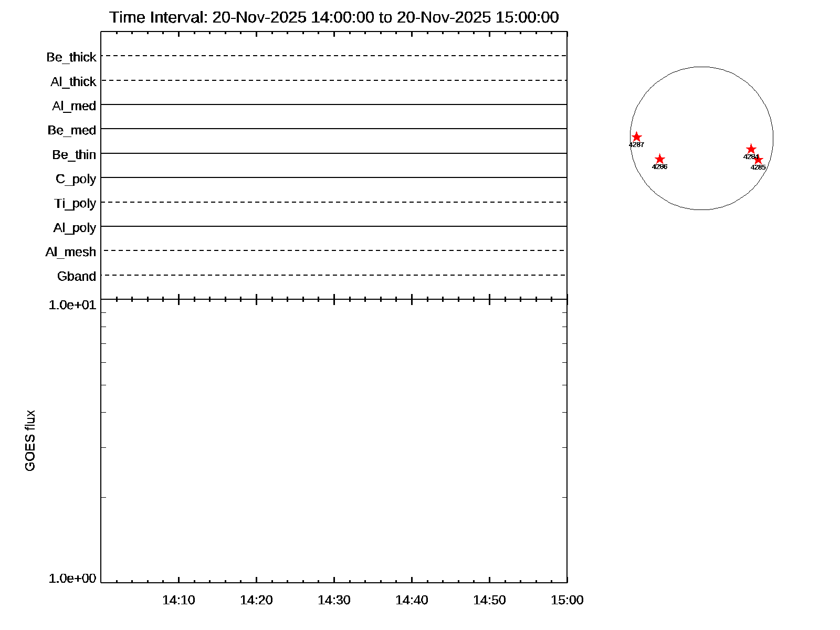The height and width of the screenshot is (630, 840).
Task: Select the star marker for region 4285
Action: (758, 160)
